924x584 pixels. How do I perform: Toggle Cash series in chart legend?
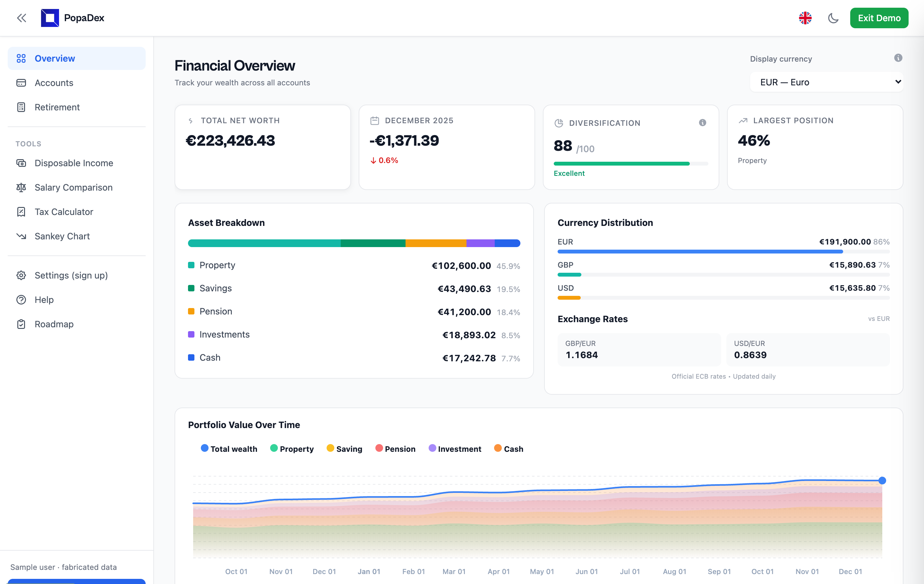click(x=509, y=449)
